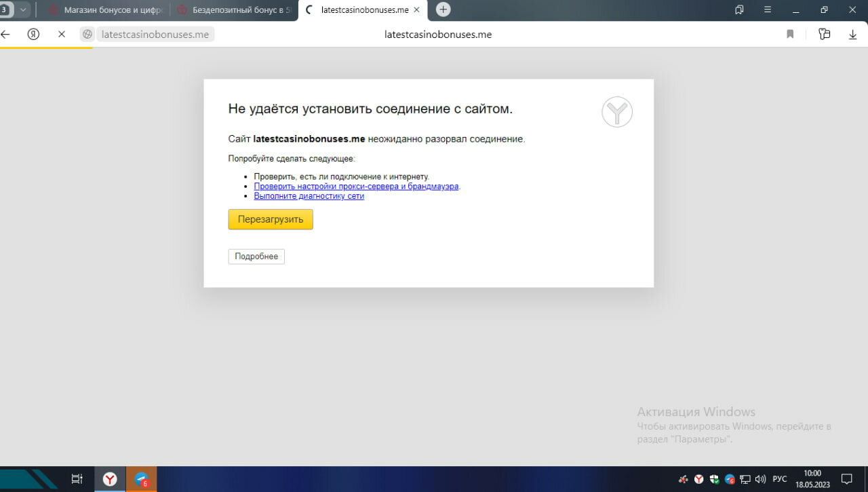This screenshot has width=868, height=492.
Task: Stop page loading with the X button
Action: (x=61, y=34)
